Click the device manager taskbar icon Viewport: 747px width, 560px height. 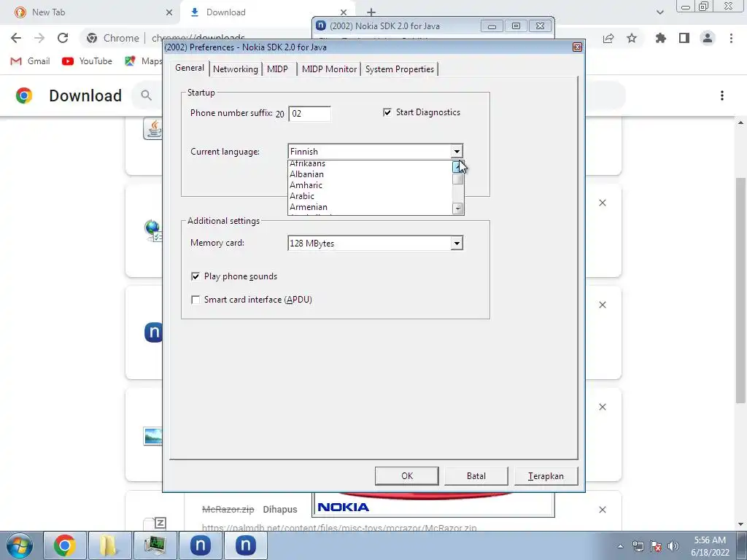(155, 545)
